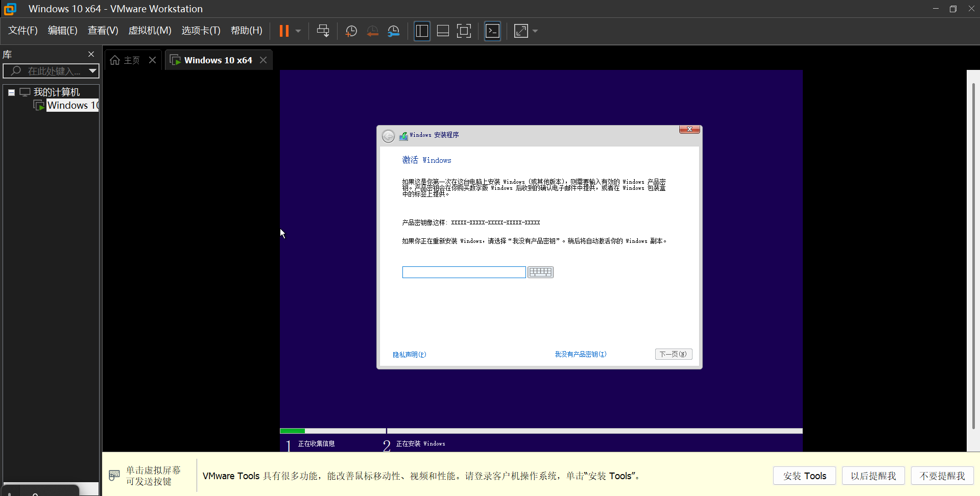The width and height of the screenshot is (980, 496).
Task: Open the 虚拟机(M) menu
Action: point(150,30)
